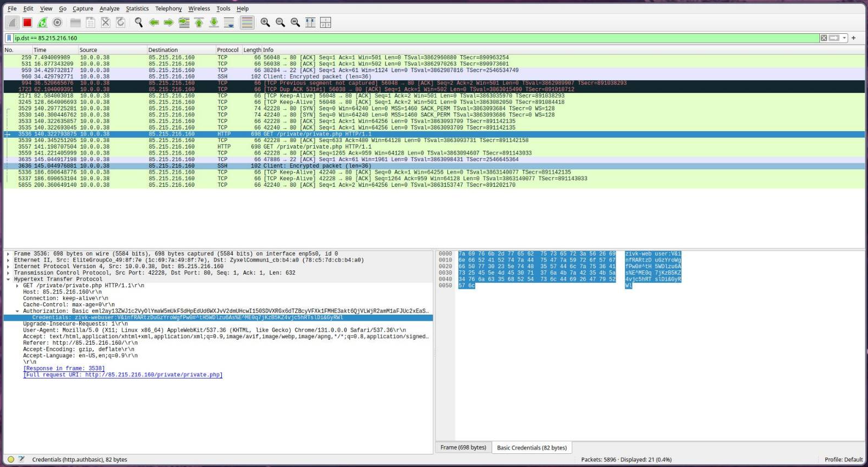Go forward in packet history
Viewport: 868px width, 467px height.
(169, 22)
